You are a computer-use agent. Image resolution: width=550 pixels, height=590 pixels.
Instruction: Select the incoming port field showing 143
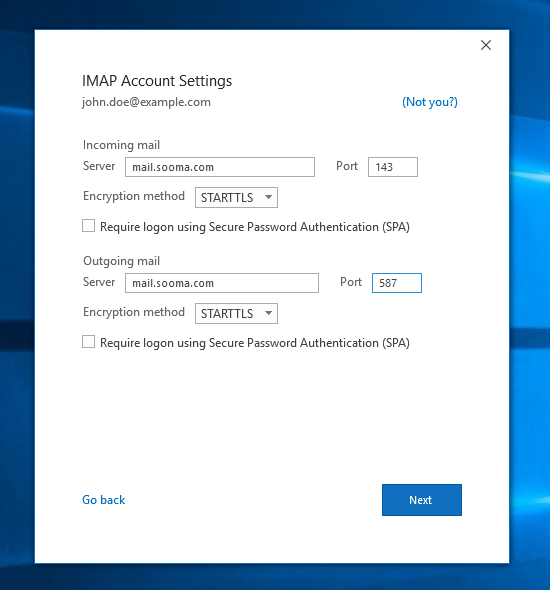click(x=393, y=167)
